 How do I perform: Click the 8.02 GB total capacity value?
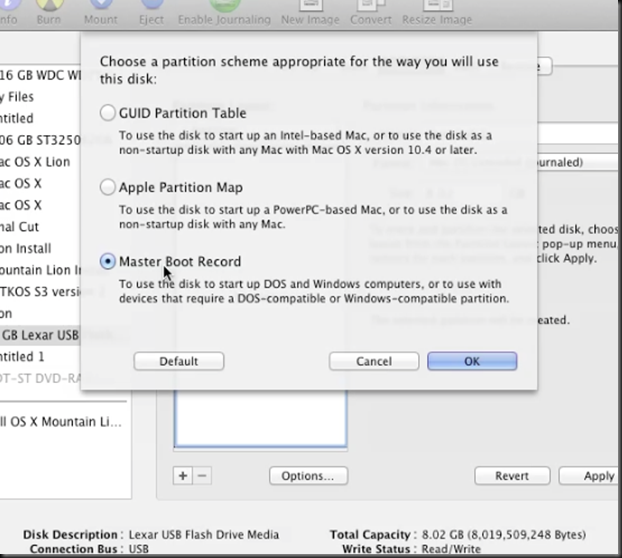[504, 535]
